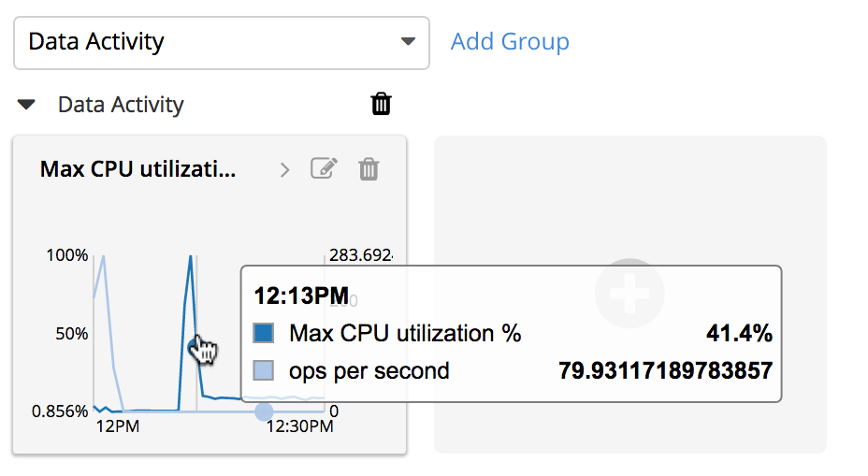Delete the Data Activity group
Viewport: 868px width, 476px height.
381,104
